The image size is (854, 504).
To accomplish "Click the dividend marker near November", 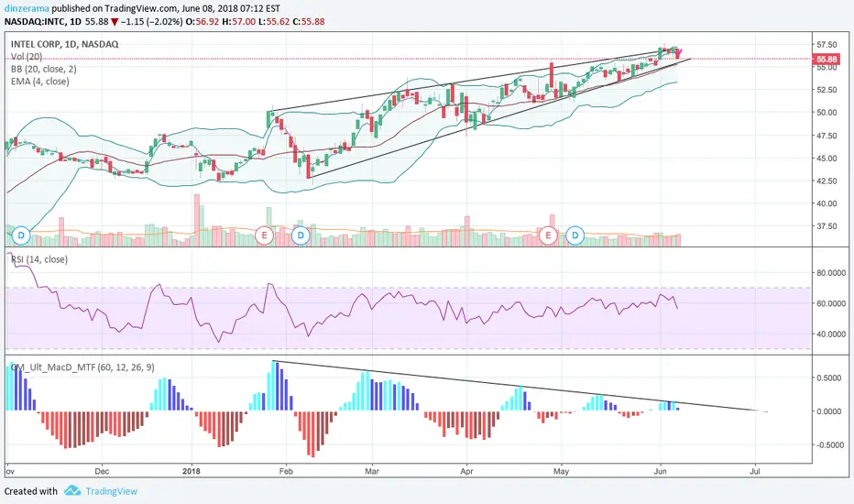I will point(21,236).
